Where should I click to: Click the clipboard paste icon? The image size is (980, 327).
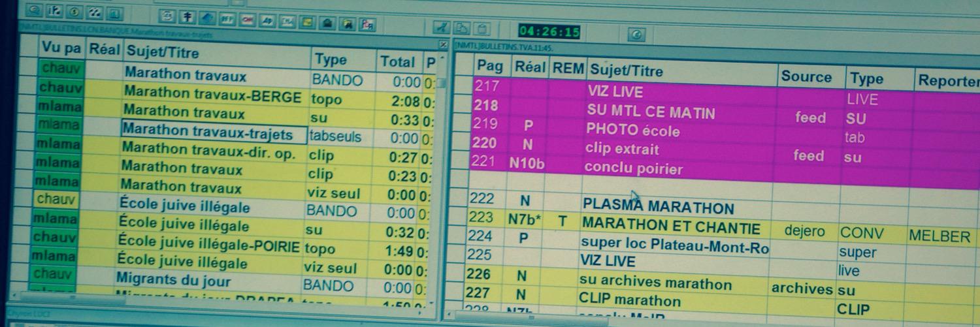coord(482,30)
